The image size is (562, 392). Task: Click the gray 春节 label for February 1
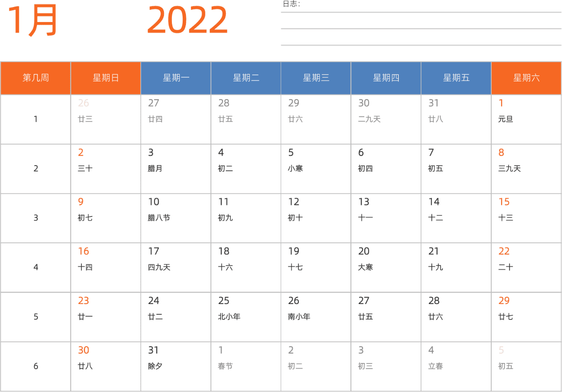pos(225,366)
